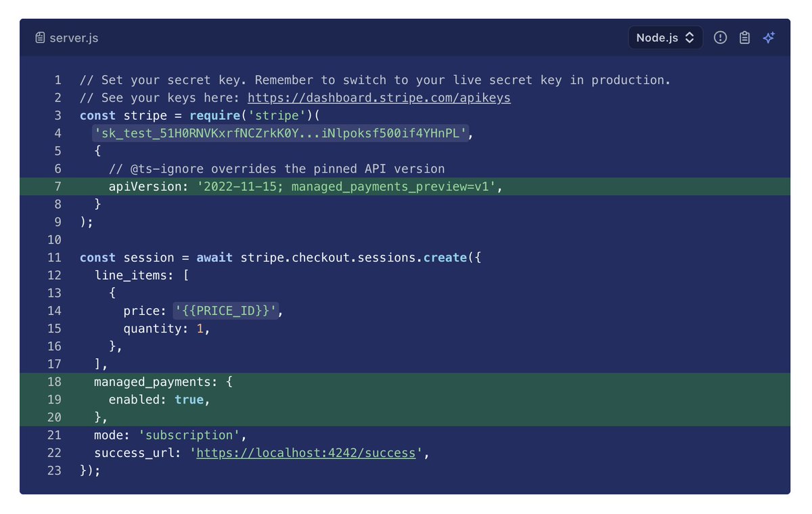Click the info circle icon in header
Image resolution: width=812 pixels, height=514 pixels.
coord(721,38)
